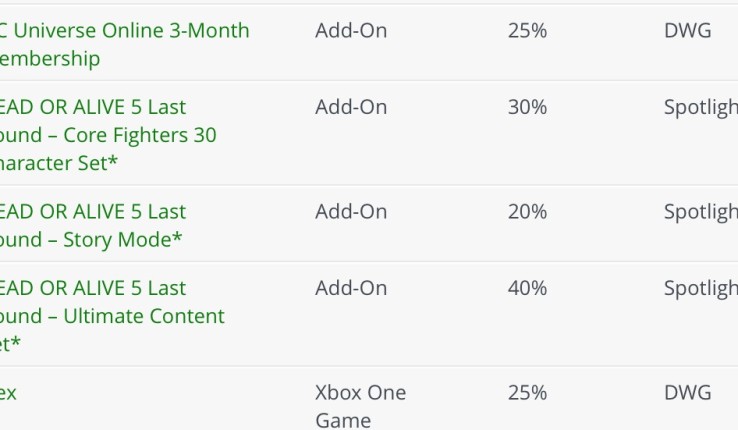
Task: Click the 25% discount in the Xbox One Game row
Action: point(527,393)
